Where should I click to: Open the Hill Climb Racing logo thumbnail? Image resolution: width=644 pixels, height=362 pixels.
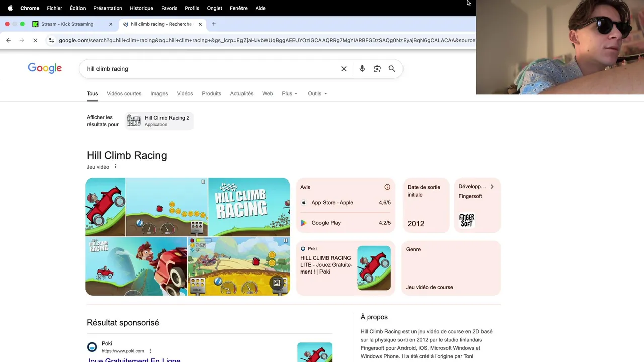pos(249,207)
